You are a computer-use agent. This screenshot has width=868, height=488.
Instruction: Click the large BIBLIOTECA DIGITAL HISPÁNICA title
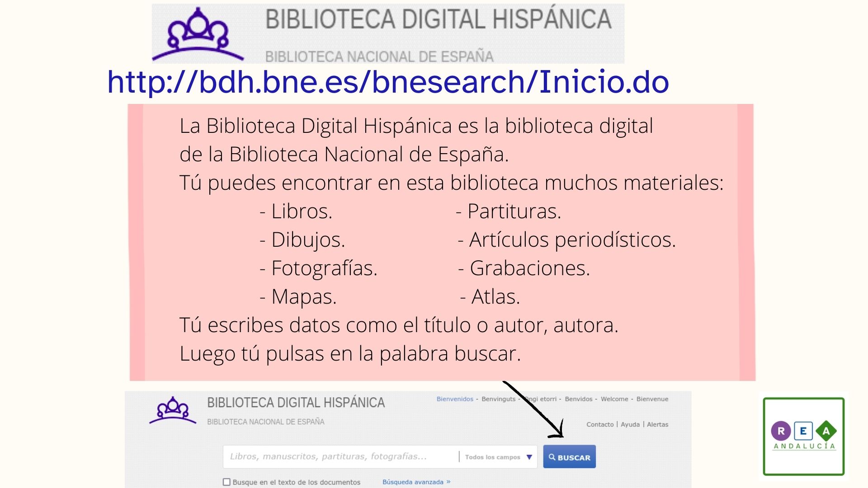tap(438, 19)
